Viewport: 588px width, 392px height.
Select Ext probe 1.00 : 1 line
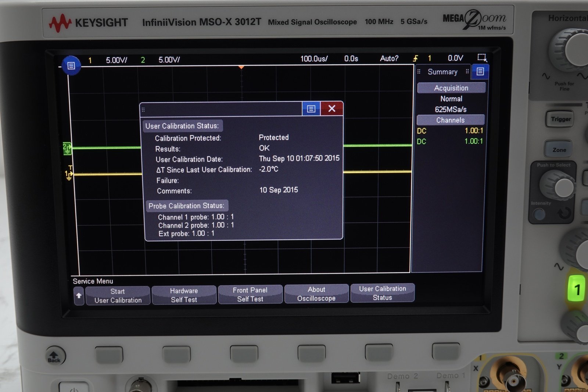coord(186,234)
